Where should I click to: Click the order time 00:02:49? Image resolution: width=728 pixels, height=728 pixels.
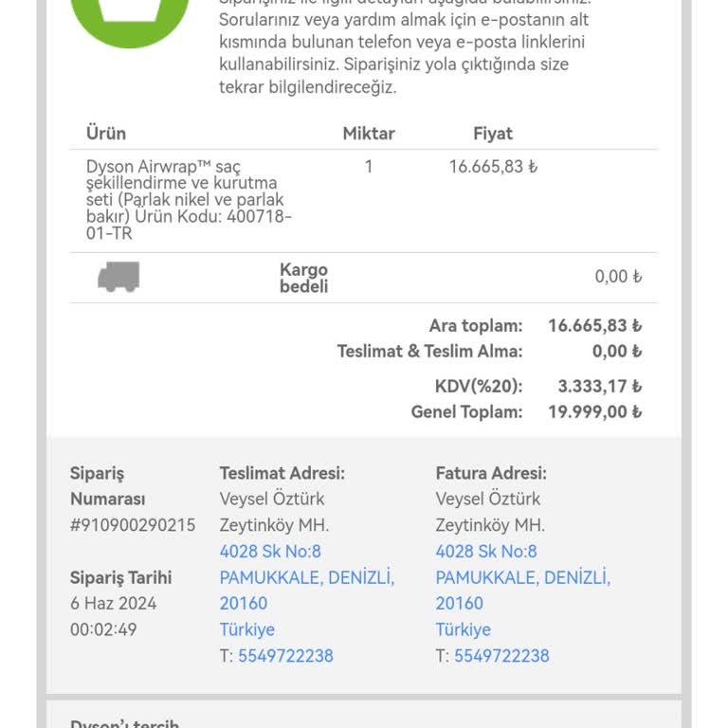pos(103,629)
